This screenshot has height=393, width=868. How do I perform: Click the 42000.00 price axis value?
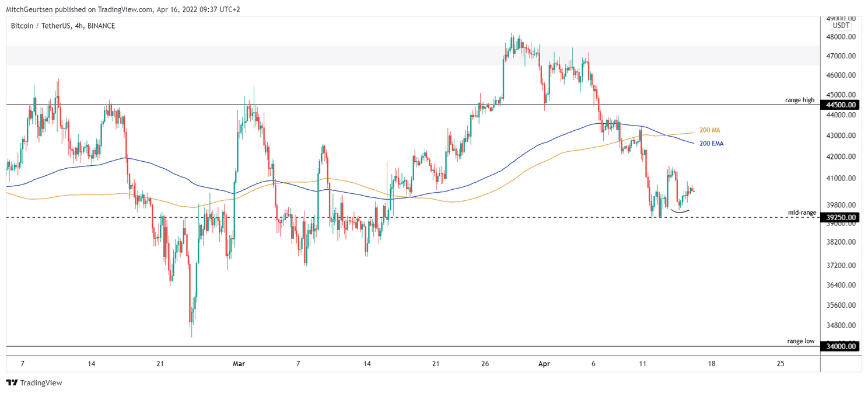[x=841, y=156]
